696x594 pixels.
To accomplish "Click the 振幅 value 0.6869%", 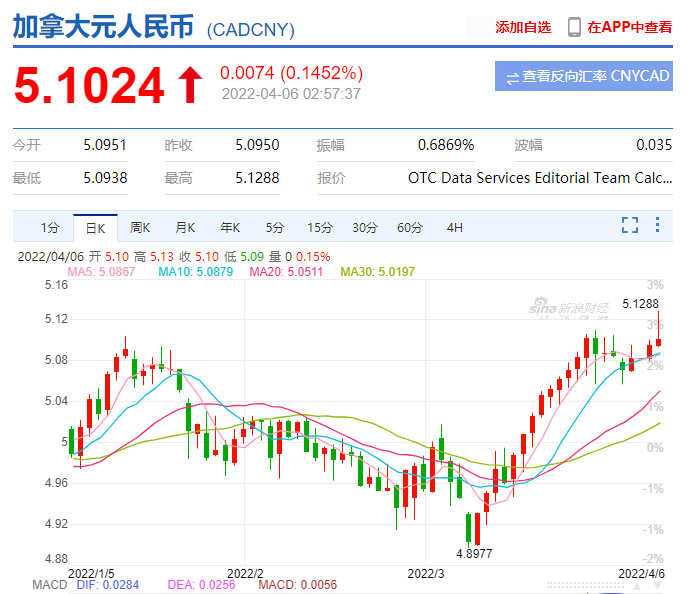I will (446, 145).
